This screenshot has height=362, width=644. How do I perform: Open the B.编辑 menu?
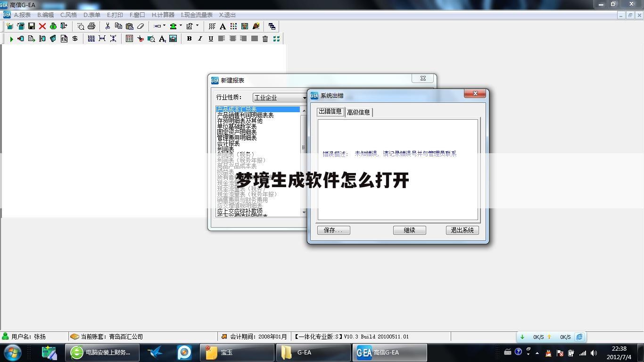45,15
